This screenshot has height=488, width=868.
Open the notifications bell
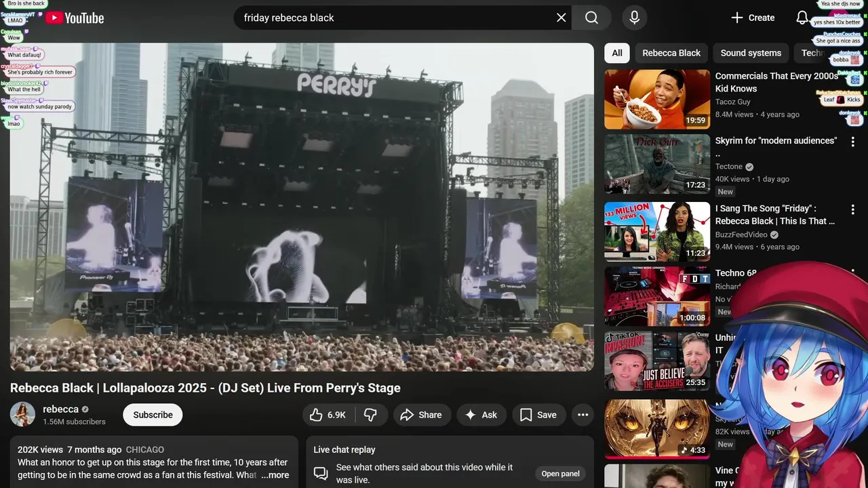(x=802, y=18)
